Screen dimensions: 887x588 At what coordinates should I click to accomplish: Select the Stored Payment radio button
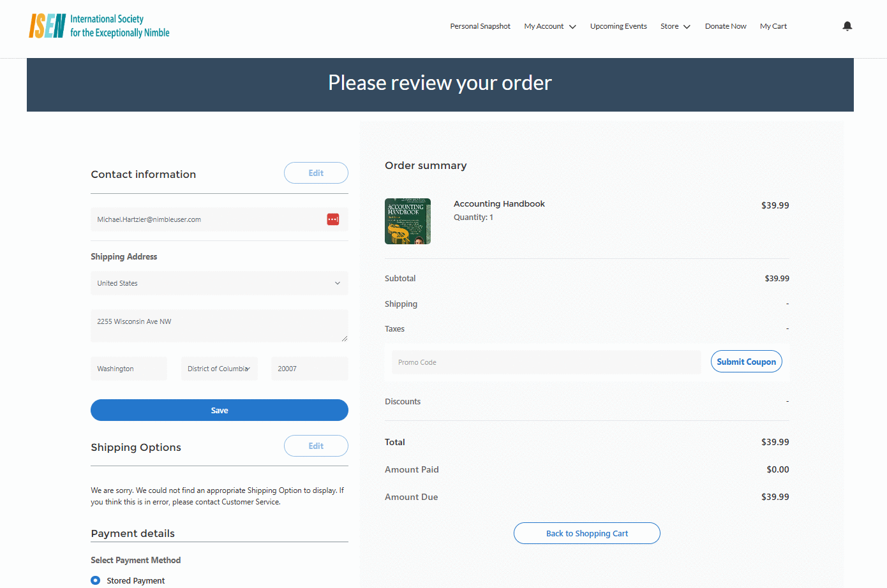pyautogui.click(x=96, y=580)
